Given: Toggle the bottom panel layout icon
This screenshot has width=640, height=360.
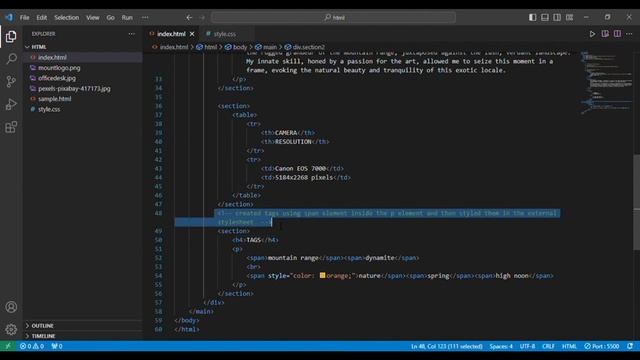Looking at the screenshot, I should coord(545,17).
